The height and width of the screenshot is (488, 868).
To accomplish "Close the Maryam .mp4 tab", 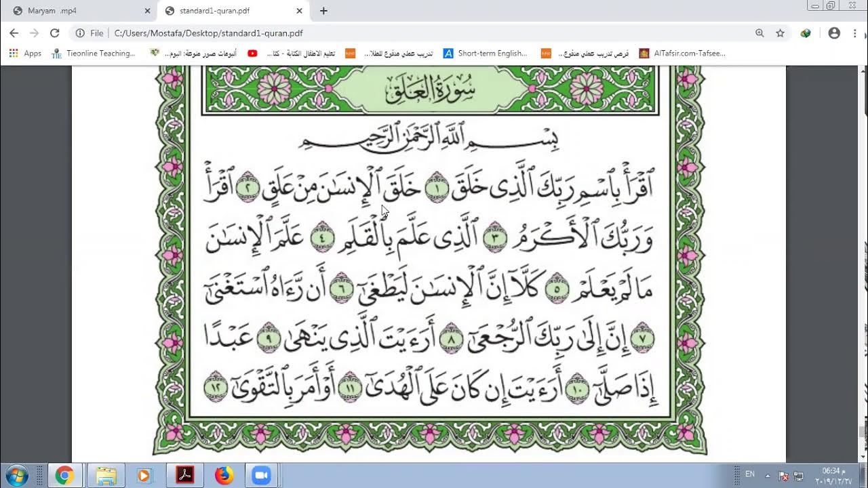I will (147, 11).
